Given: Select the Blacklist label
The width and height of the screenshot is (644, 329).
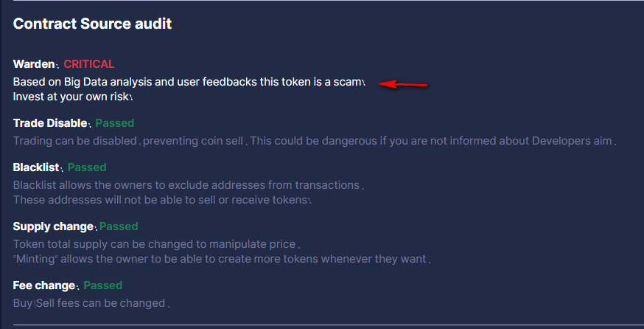Looking at the screenshot, I should (x=36, y=167).
